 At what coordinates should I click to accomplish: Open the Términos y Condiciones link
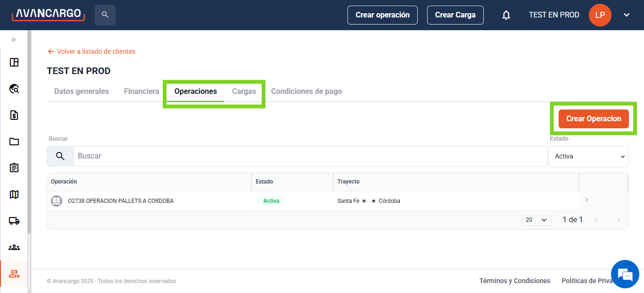click(x=515, y=281)
